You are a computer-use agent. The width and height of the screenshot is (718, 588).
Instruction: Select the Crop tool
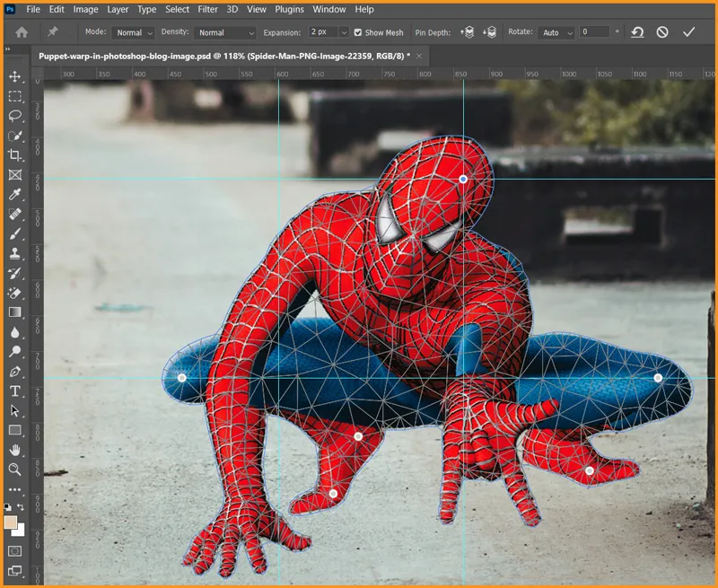(x=15, y=155)
